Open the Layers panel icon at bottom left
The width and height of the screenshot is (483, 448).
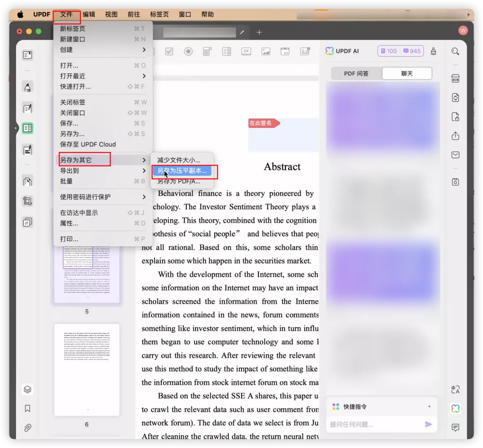pyautogui.click(x=27, y=390)
